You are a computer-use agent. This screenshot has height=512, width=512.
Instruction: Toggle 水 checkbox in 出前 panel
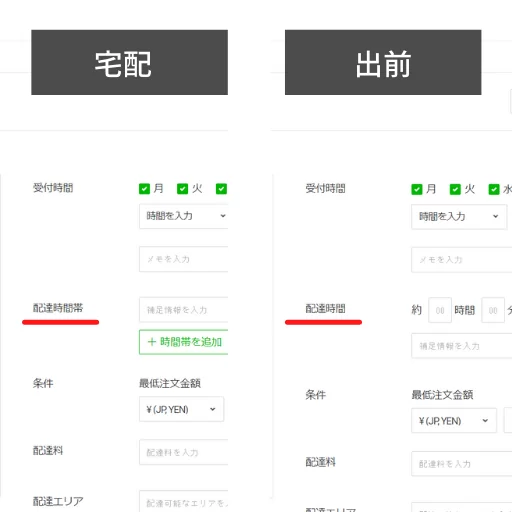pyautogui.click(x=494, y=189)
